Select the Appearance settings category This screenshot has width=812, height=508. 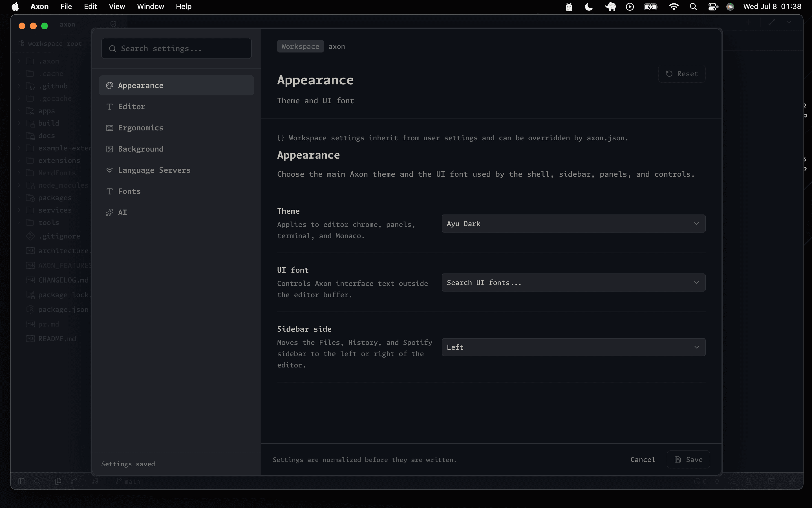pos(176,85)
